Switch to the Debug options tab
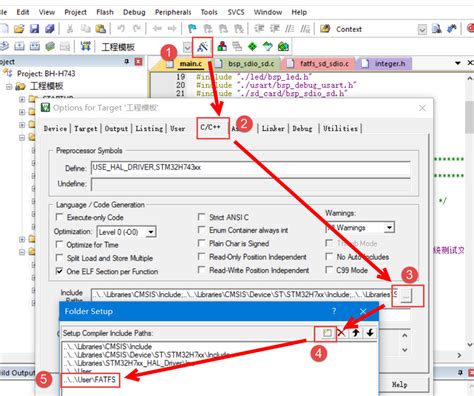This screenshot has height=396, width=474. (302, 128)
